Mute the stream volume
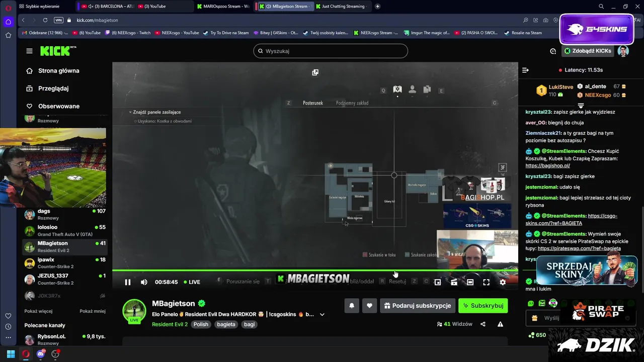This screenshot has width=644, height=362. [144, 282]
